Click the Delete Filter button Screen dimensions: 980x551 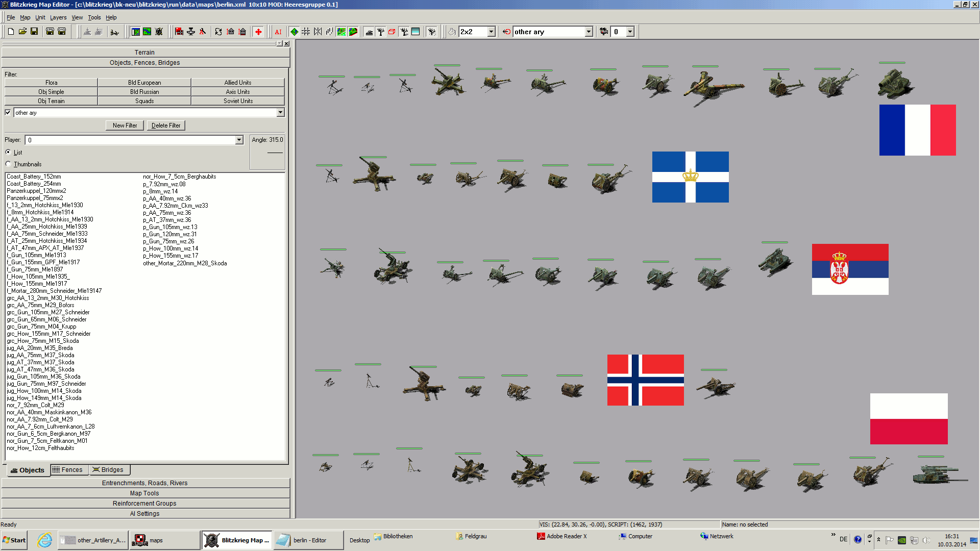pos(166,126)
